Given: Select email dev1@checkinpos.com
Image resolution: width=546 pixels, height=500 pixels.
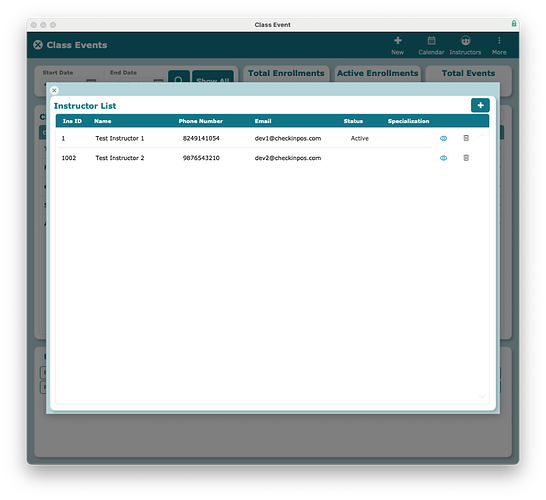Looking at the screenshot, I should 288,138.
